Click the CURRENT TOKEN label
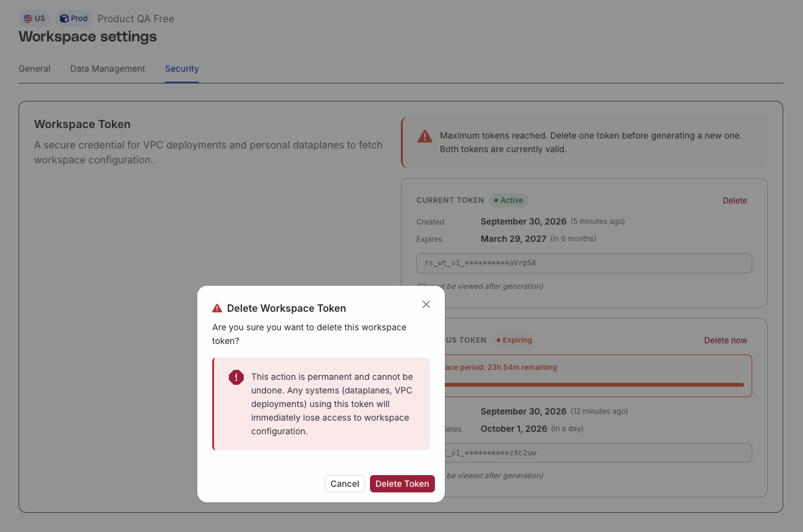Image resolution: width=803 pixels, height=532 pixels. (450, 200)
